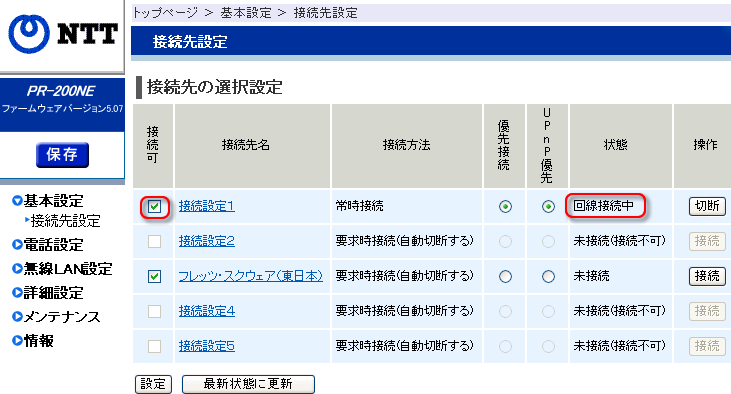Click the blue arrow icon beside 情報
Image resolution: width=731 pixels, height=394 pixels.
point(17,341)
